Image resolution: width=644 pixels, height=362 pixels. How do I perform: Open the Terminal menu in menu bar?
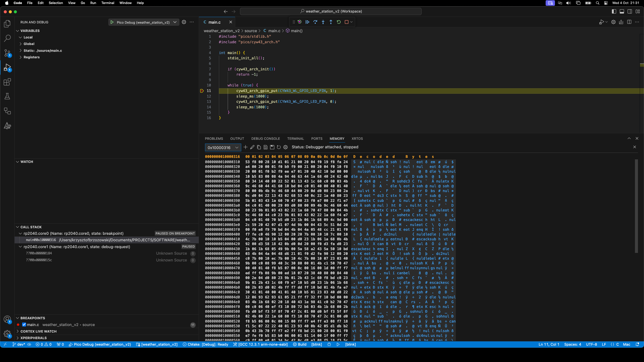[108, 3]
